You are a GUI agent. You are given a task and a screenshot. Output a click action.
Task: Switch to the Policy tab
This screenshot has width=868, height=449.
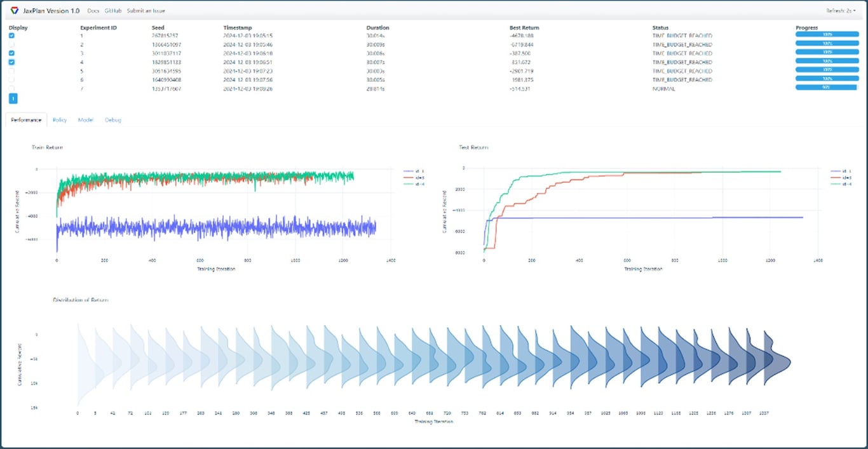59,119
